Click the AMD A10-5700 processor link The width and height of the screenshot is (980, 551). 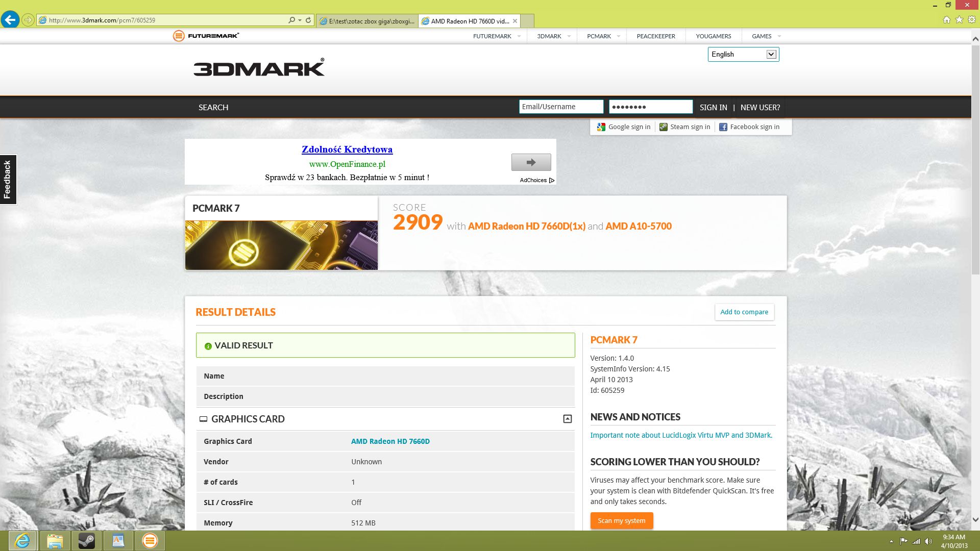(639, 226)
